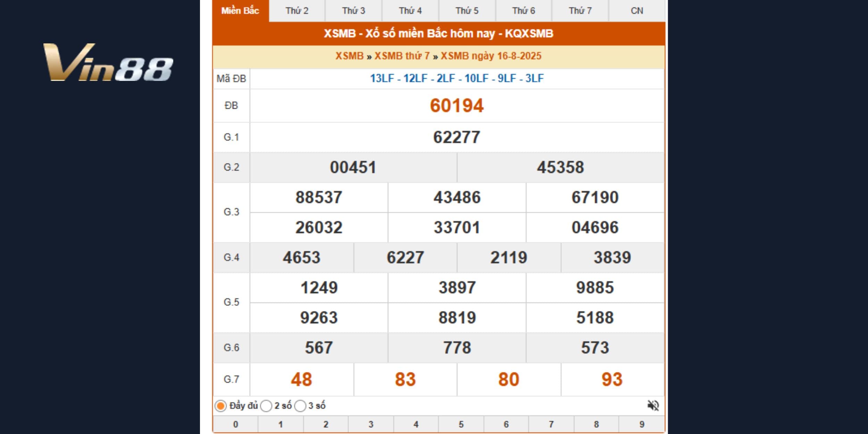Click the G.2 result 45358

point(560,167)
